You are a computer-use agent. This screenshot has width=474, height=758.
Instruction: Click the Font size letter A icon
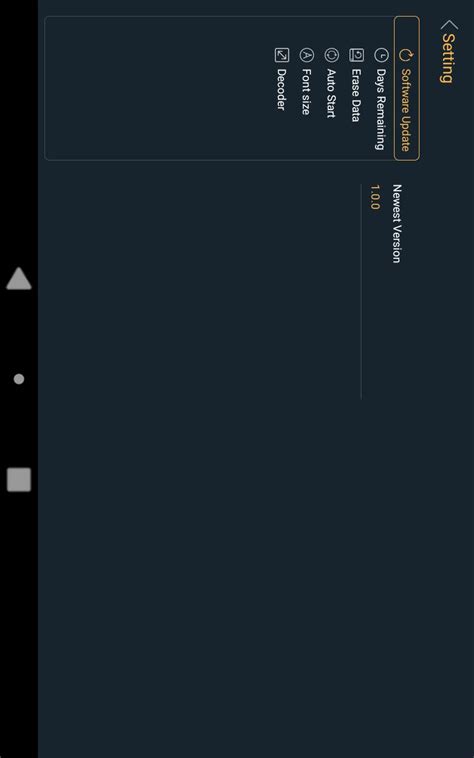(x=307, y=55)
